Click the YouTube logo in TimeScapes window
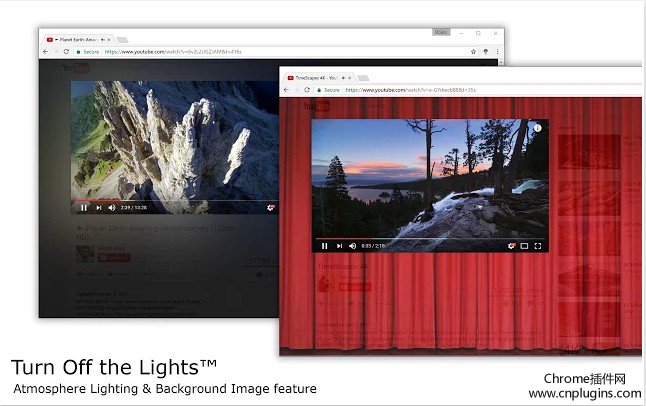The image size is (646, 406). [x=316, y=106]
